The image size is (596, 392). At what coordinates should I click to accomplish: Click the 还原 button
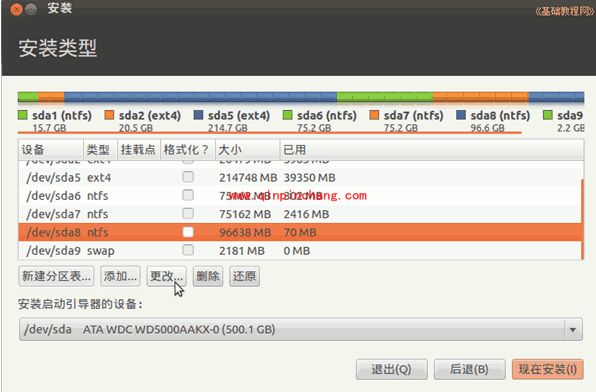[x=244, y=276]
